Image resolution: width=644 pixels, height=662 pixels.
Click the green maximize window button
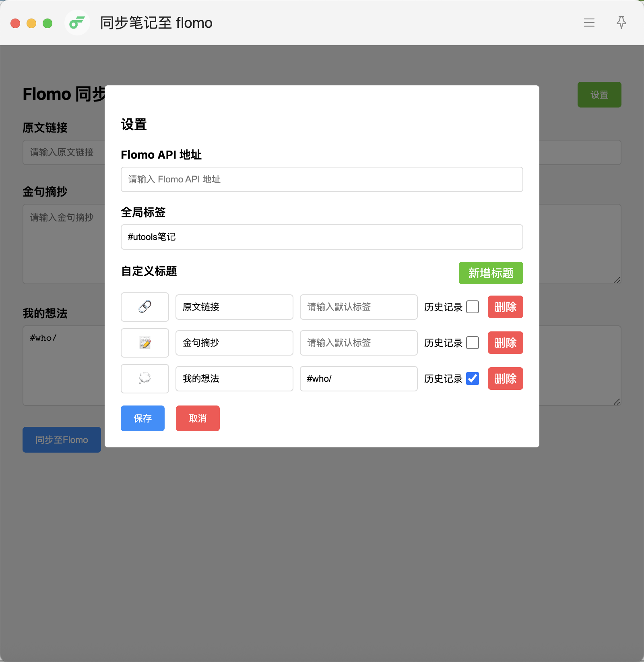pos(47,23)
